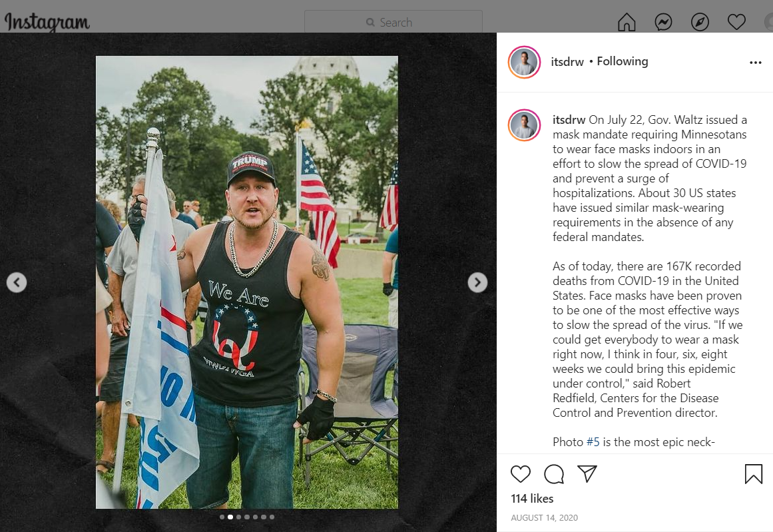Image resolution: width=773 pixels, height=532 pixels.
Task: Open activity heart icon in top bar
Action: 736,22
